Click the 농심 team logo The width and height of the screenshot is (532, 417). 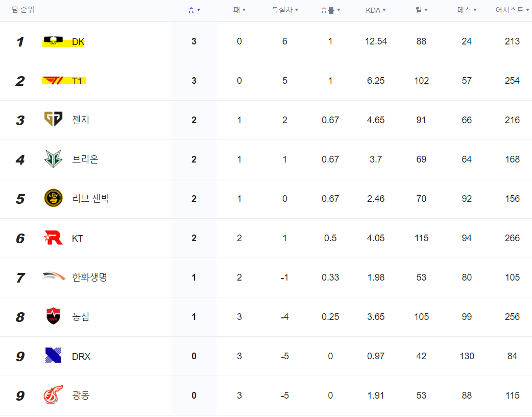coord(53,317)
